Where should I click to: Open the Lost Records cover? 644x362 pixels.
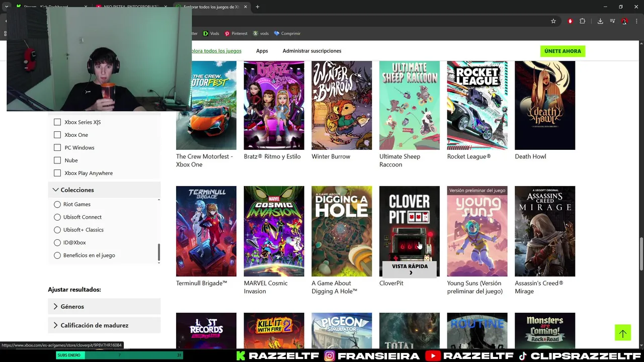pyautogui.click(x=206, y=330)
